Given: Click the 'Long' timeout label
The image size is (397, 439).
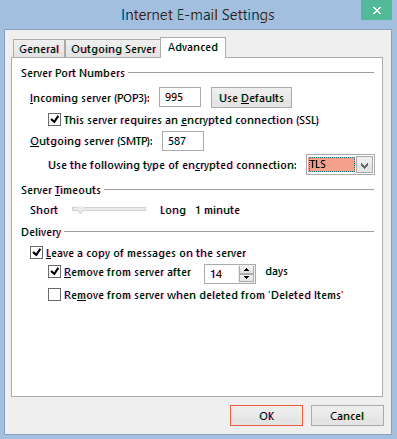Looking at the screenshot, I should tap(173, 210).
